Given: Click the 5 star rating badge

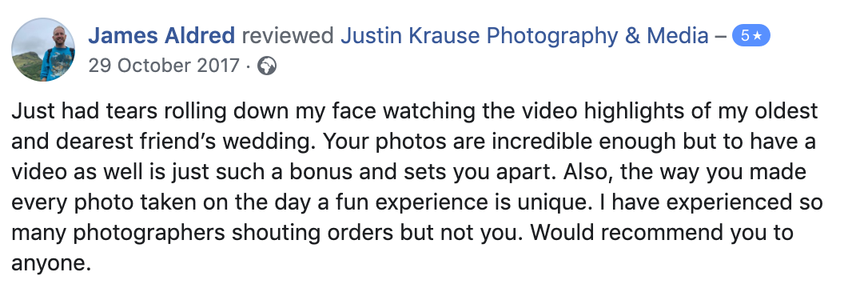Looking at the screenshot, I should pos(751,36).
